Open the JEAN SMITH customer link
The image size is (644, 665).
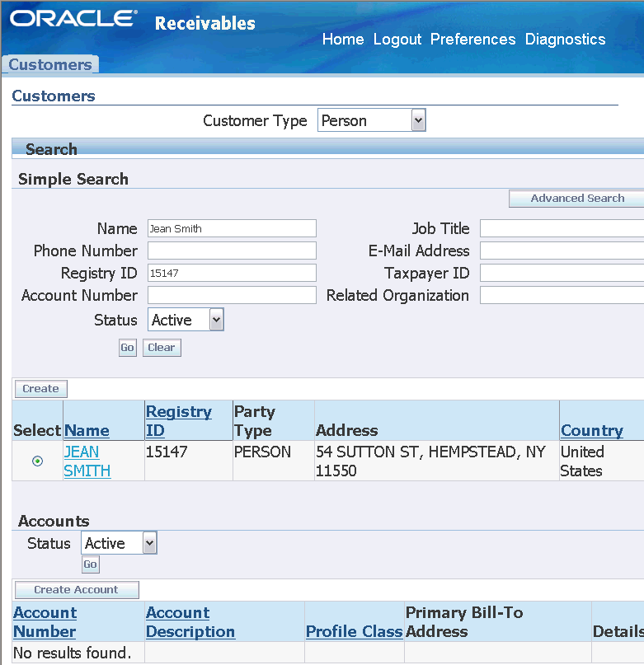[87, 461]
